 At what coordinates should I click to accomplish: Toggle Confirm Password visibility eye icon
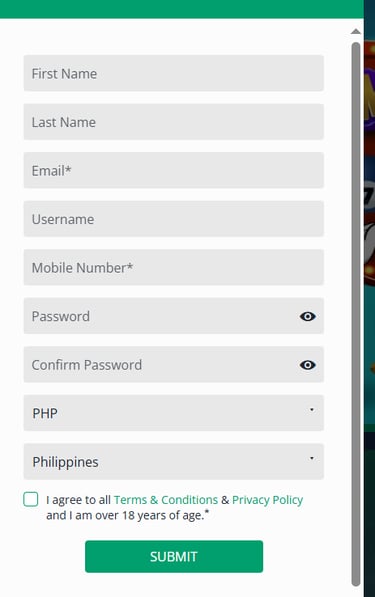pos(307,365)
